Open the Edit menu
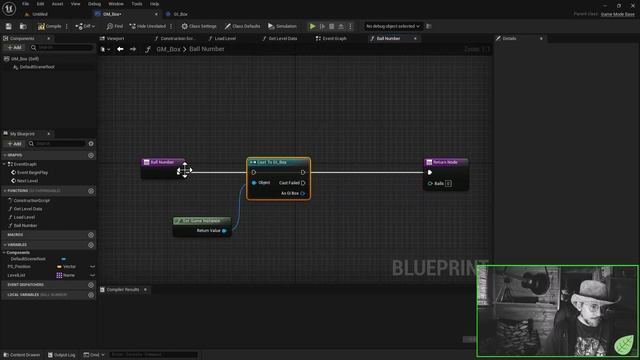Image resolution: width=640 pixels, height=360 pixels. pyautogui.click(x=40, y=4)
